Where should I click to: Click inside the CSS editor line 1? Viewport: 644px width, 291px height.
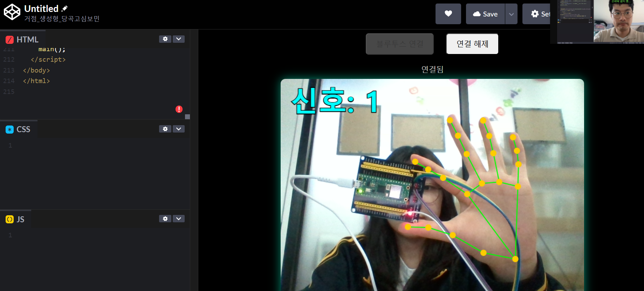coord(102,145)
